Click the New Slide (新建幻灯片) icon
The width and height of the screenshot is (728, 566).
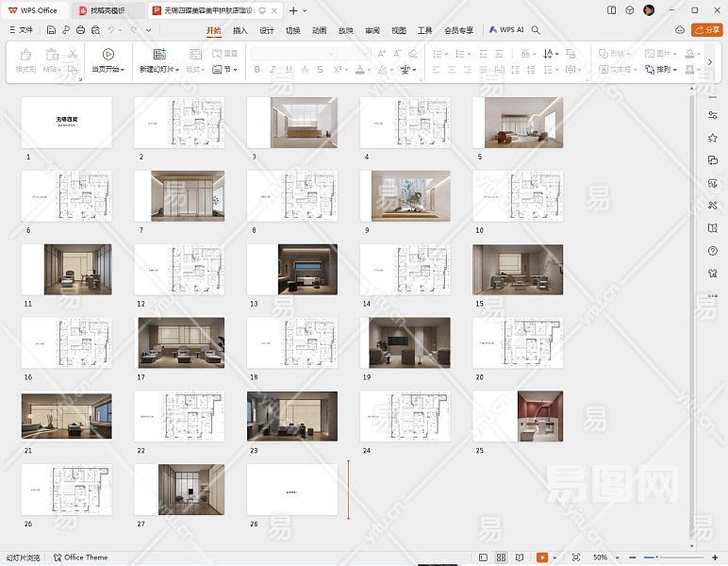(x=158, y=55)
